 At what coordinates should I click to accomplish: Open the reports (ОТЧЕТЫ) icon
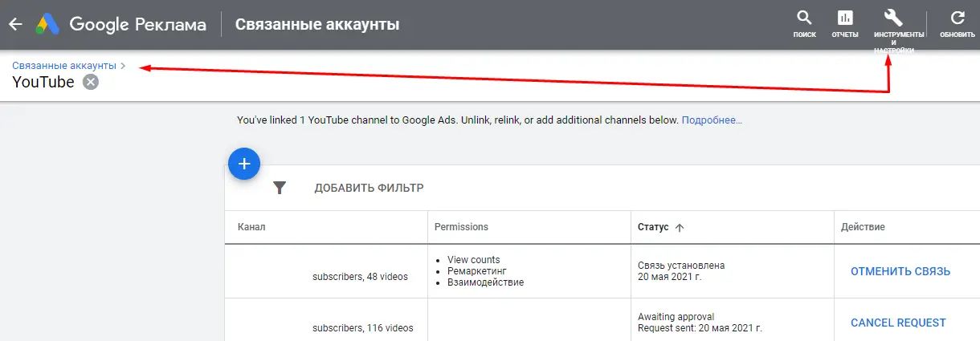click(x=845, y=24)
